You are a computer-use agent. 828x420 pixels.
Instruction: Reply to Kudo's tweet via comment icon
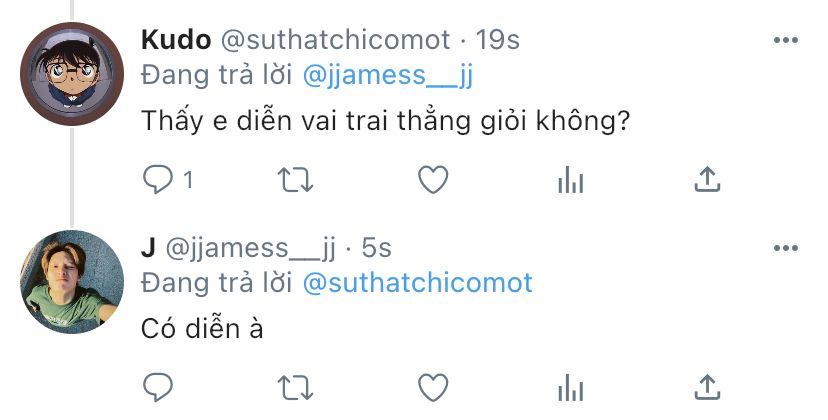pos(158,180)
